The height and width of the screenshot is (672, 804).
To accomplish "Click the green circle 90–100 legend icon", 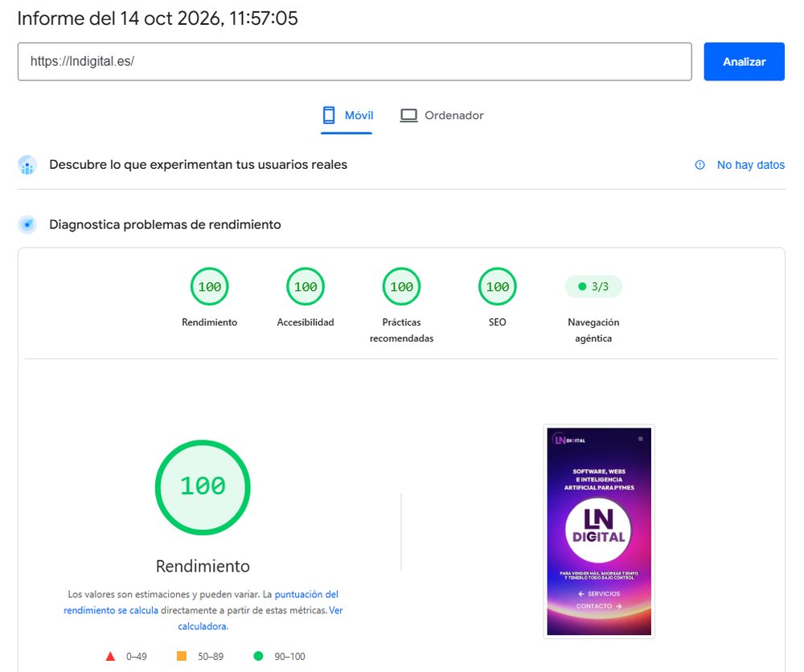I will click(x=258, y=656).
